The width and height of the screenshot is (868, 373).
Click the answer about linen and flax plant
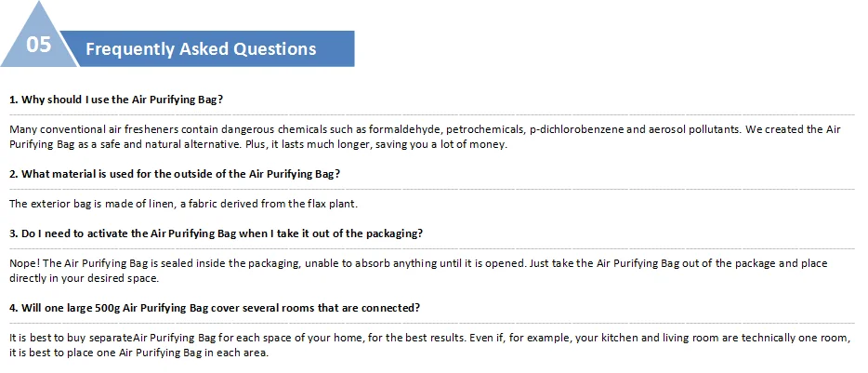point(184,204)
